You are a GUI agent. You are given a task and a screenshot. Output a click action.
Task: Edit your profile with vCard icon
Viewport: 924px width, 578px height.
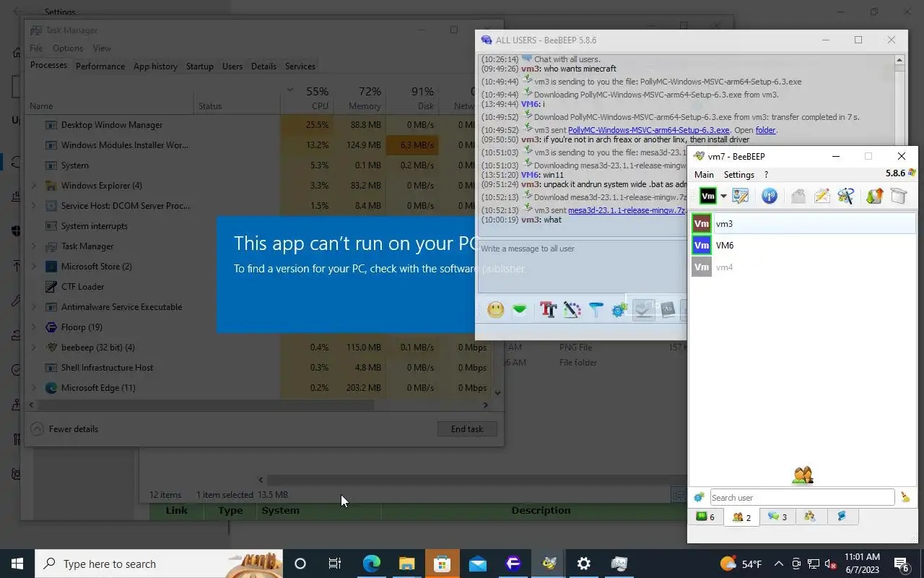[740, 196]
